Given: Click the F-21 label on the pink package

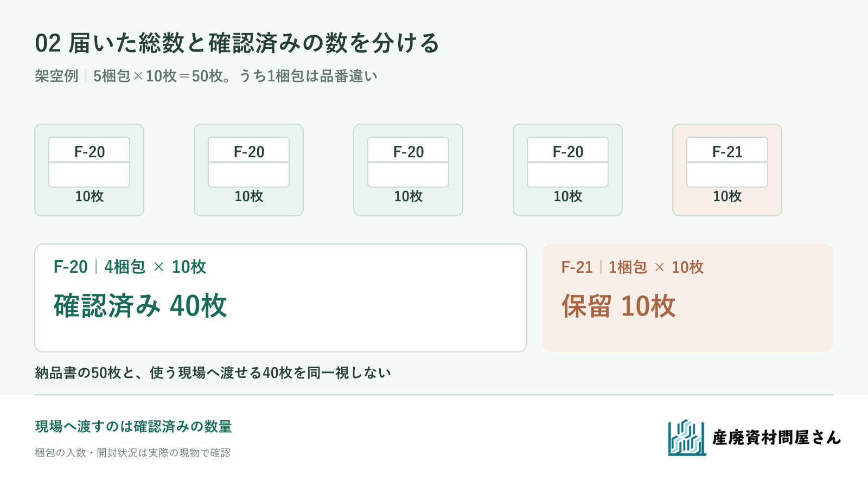Looking at the screenshot, I should [727, 152].
